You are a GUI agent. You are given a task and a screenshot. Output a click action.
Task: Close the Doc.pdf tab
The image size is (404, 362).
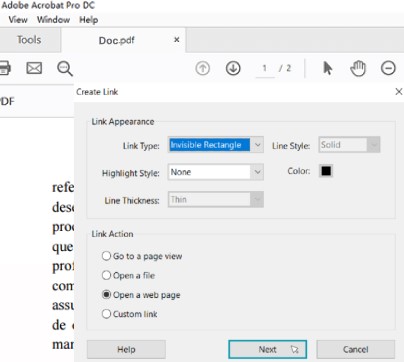pyautogui.click(x=177, y=40)
